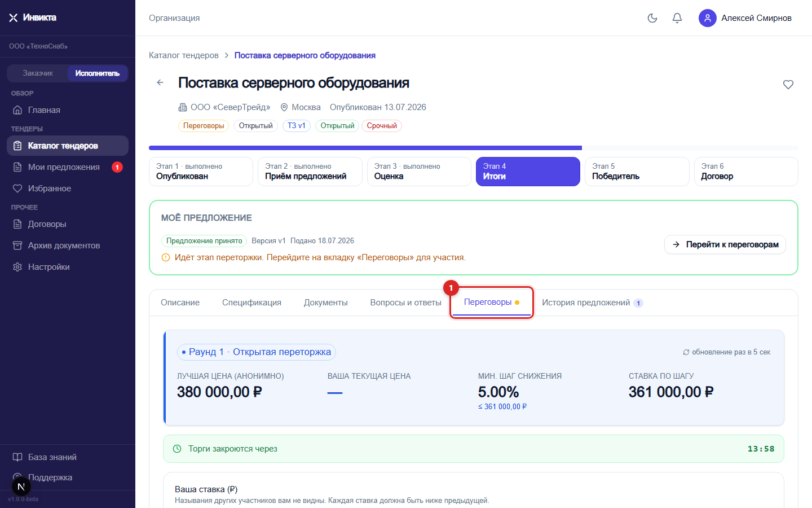The width and height of the screenshot is (812, 508).
Task: Click the countdown timer 13:58
Action: pyautogui.click(x=761, y=449)
